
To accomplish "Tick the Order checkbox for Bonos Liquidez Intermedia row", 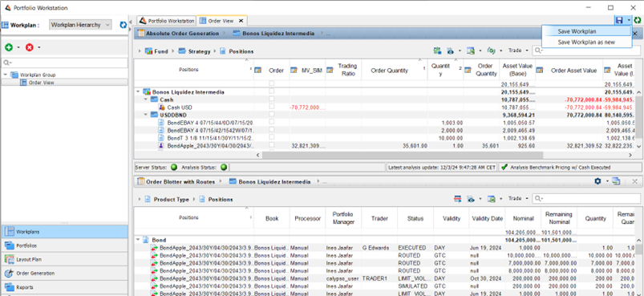I will click(x=271, y=92).
